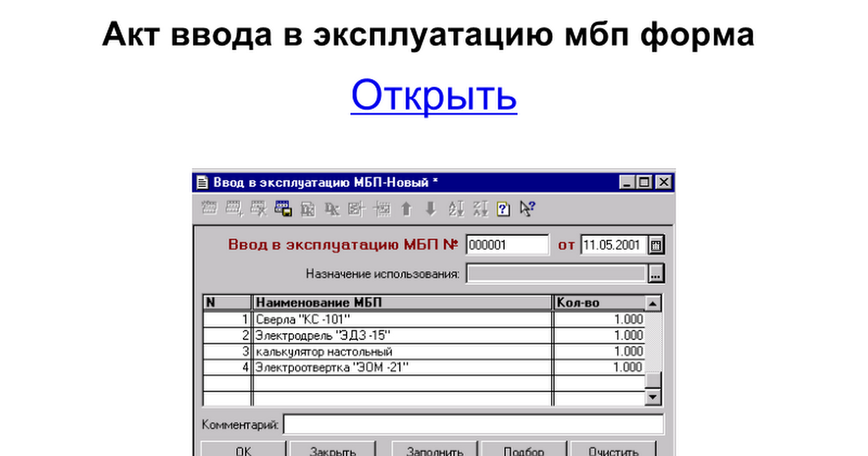
Task: Click the document number field 000001
Action: [506, 245]
